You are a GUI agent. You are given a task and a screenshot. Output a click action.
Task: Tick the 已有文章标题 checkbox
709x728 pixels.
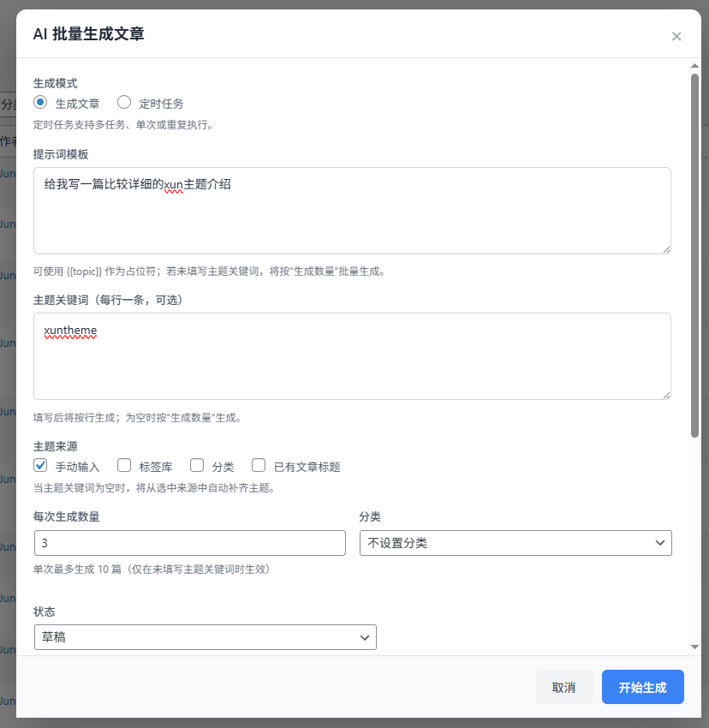pyautogui.click(x=259, y=466)
